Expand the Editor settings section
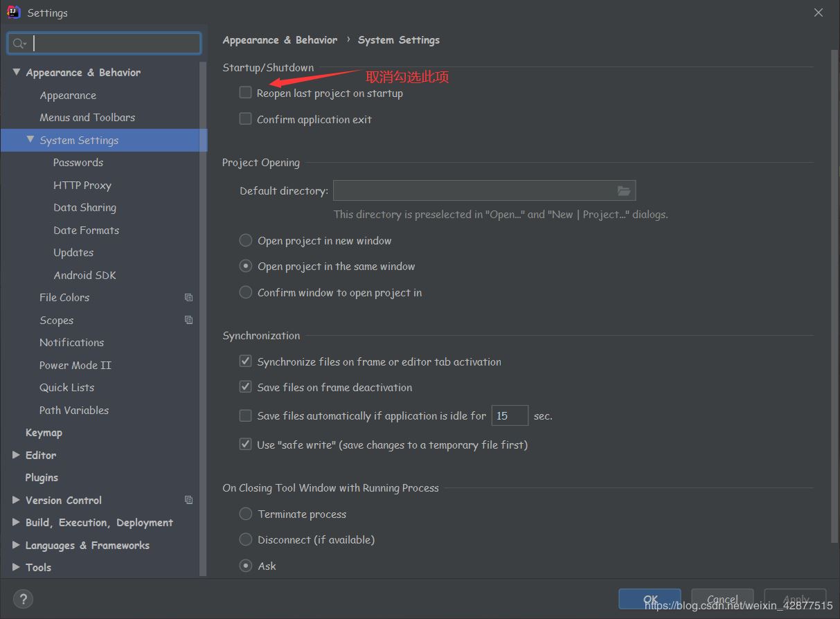Viewport: 840px width, 619px height. coord(17,455)
